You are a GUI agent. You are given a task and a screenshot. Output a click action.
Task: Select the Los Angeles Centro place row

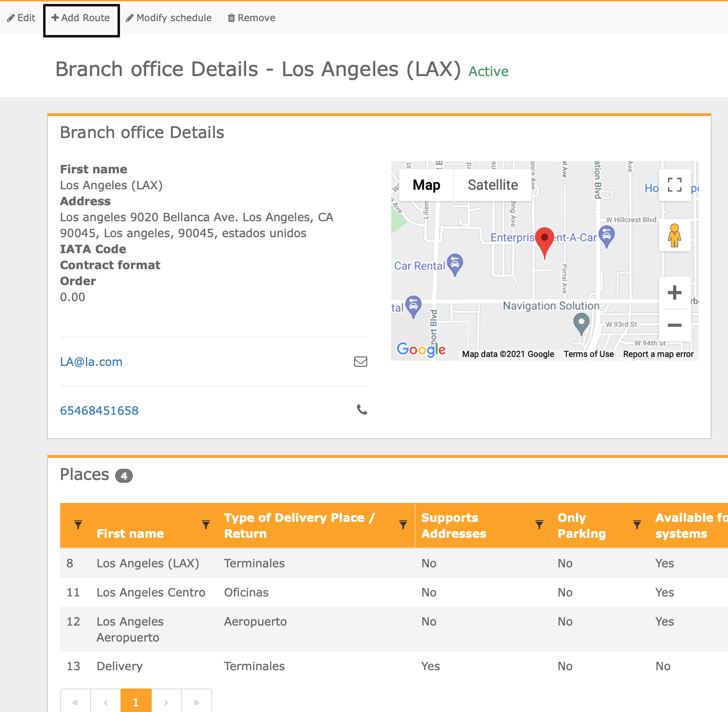coord(394,592)
